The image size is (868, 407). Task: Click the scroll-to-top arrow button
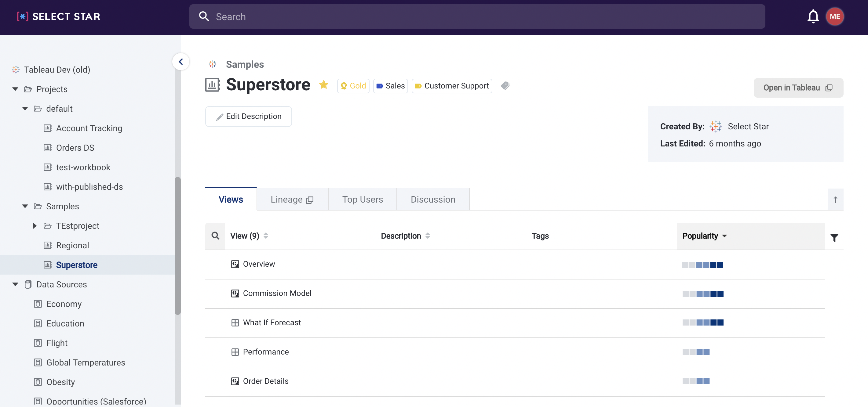(835, 200)
